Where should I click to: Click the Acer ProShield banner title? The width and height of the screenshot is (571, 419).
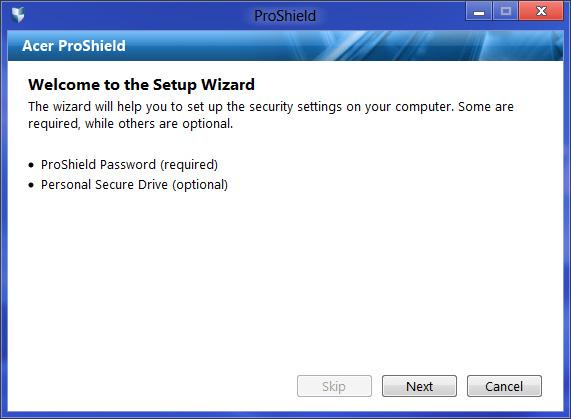pos(74,46)
